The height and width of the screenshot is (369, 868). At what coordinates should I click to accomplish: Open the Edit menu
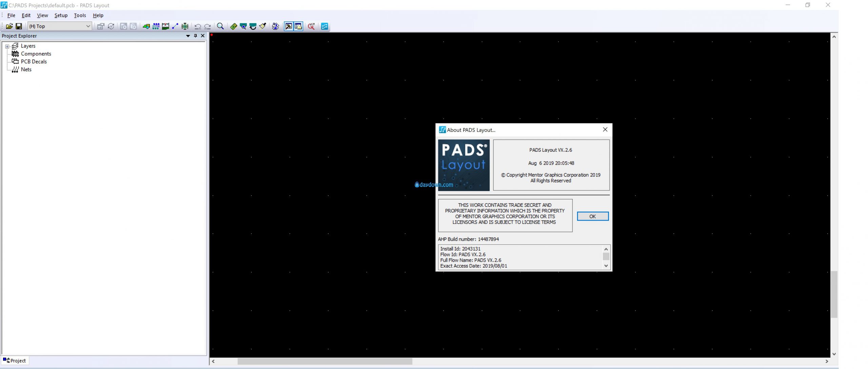point(26,15)
